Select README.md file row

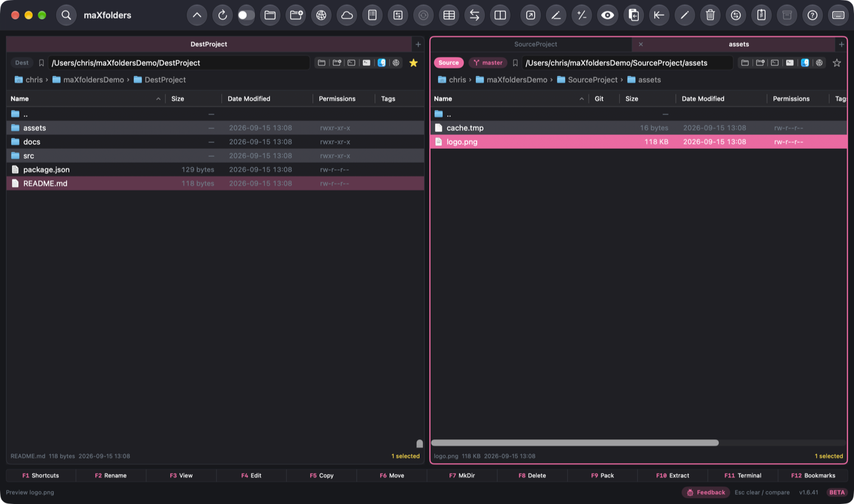215,183
